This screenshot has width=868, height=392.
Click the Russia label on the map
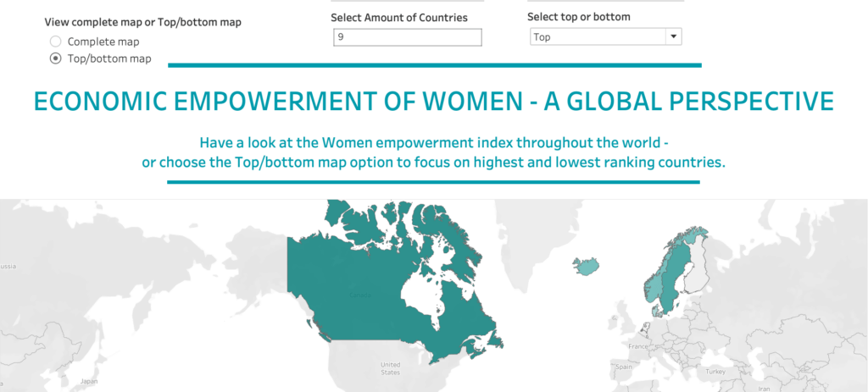pos(7,266)
